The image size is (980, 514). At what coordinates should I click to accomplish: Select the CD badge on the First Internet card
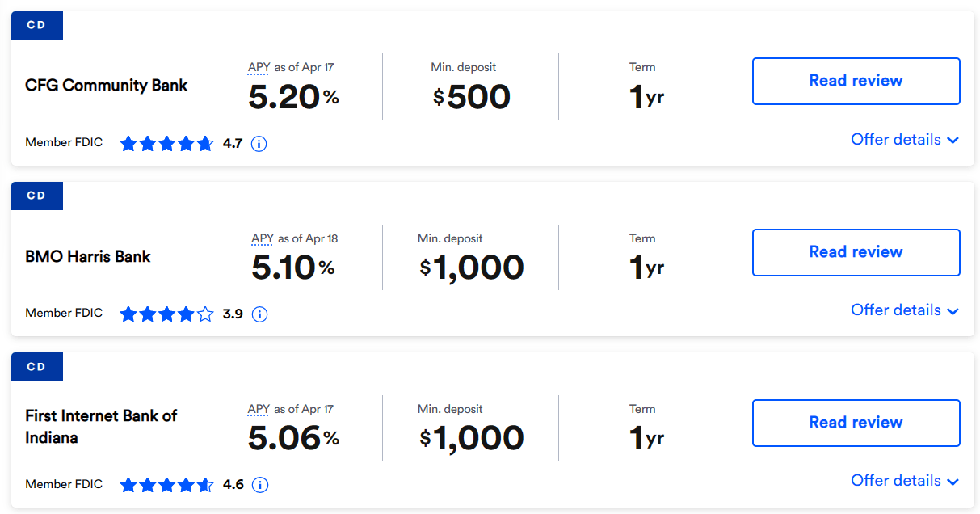tap(36, 367)
